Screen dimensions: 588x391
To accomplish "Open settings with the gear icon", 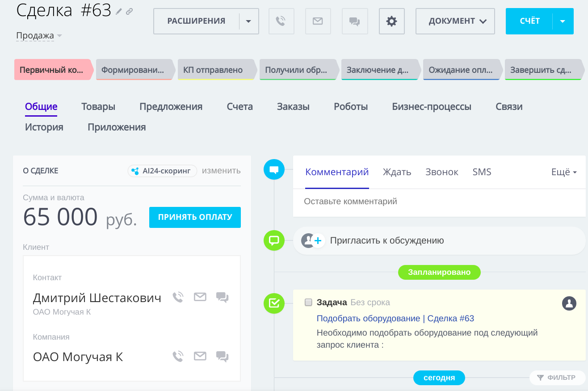I will (x=391, y=21).
